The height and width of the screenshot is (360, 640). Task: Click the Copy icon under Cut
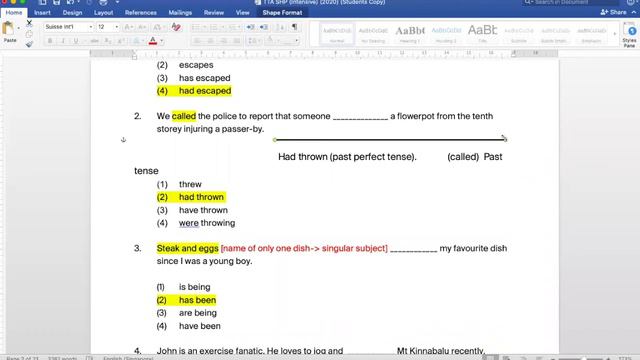click(29, 34)
